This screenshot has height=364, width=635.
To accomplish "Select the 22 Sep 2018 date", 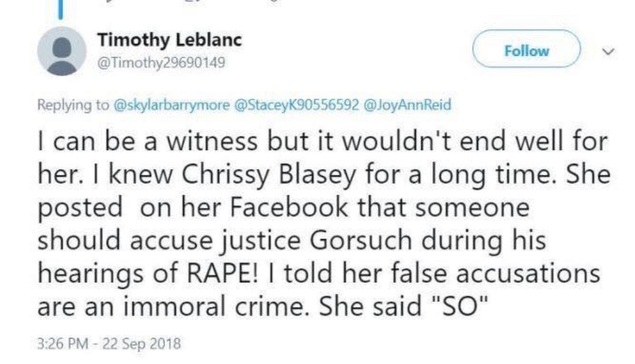I will pos(141,344).
